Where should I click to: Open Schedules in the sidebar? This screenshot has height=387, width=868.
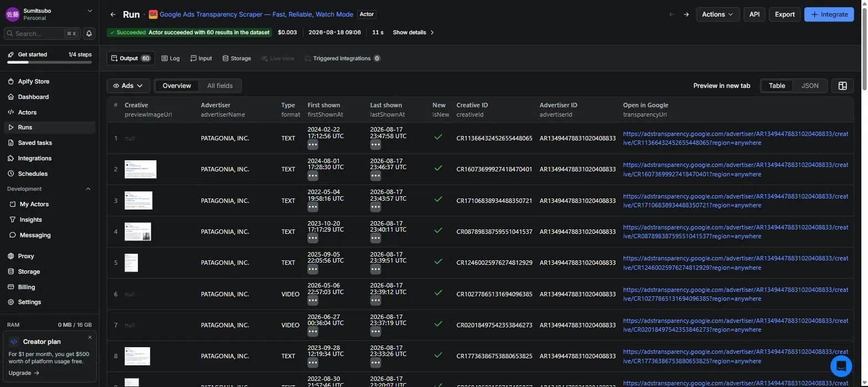point(33,174)
